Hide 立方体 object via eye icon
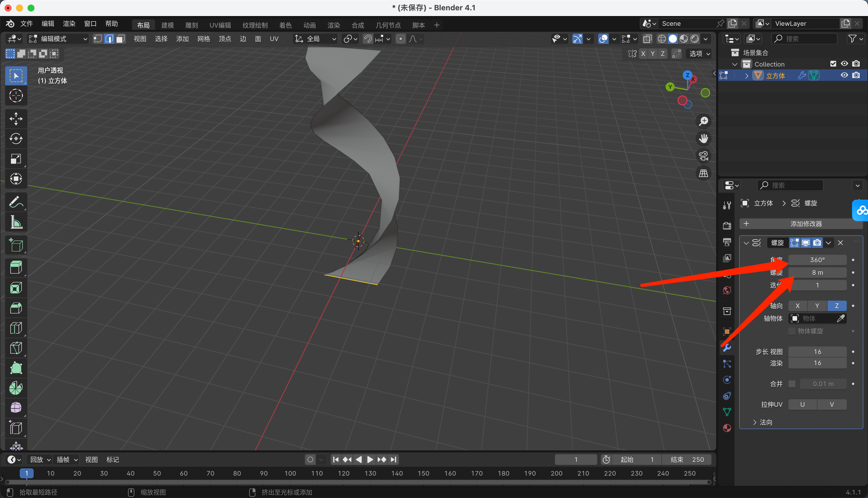868x498 pixels. tap(844, 75)
